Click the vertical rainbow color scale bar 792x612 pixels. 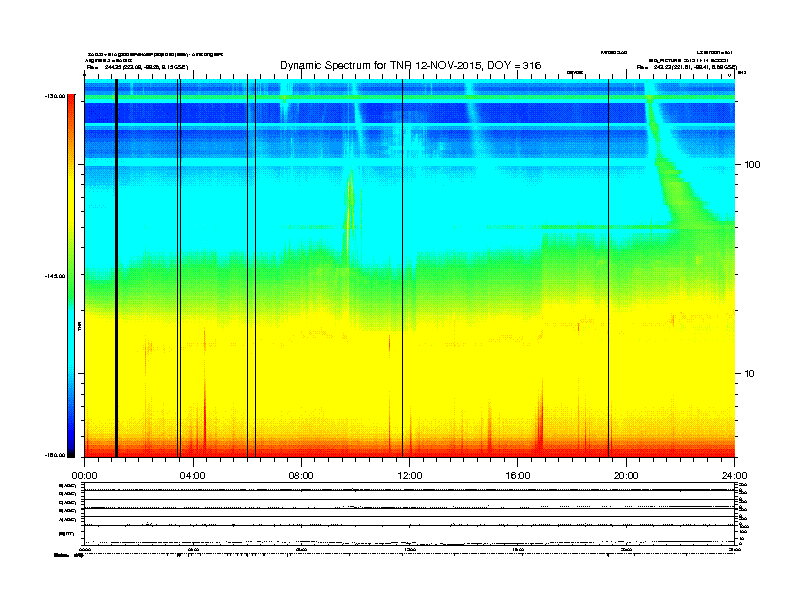click(x=71, y=276)
